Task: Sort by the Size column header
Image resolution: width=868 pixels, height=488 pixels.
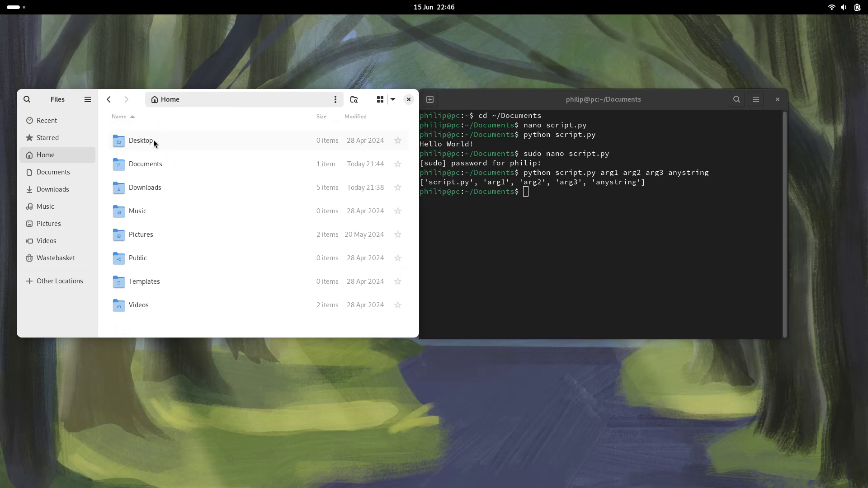Action: tap(321, 117)
